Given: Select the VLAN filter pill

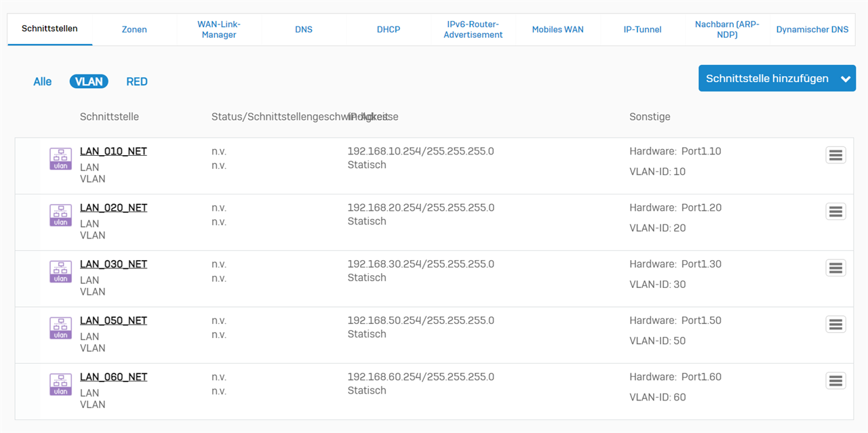Looking at the screenshot, I should click(89, 81).
